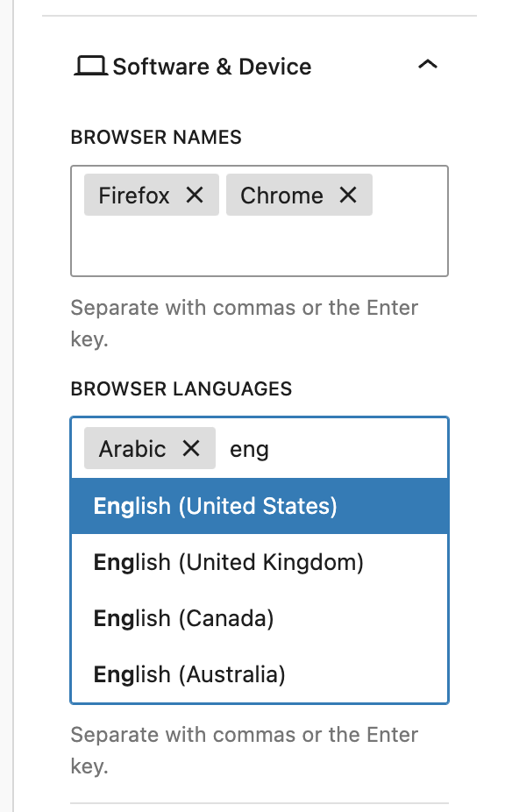Click the Firefox tag label
The width and height of the screenshot is (505, 812).
134,196
